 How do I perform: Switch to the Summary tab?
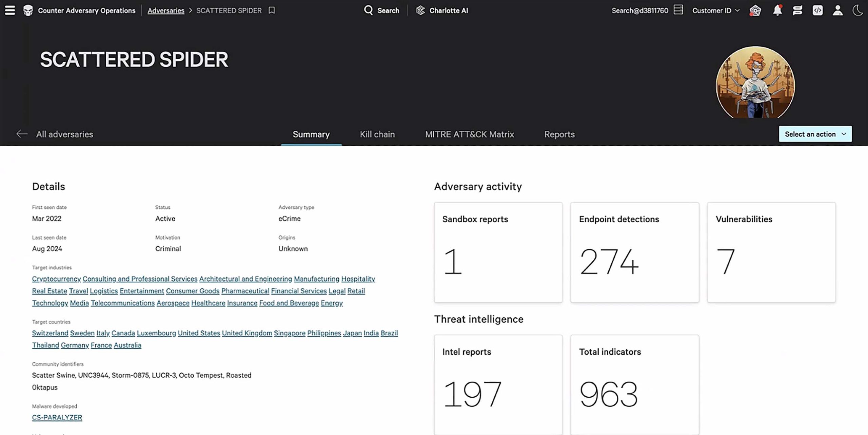click(x=311, y=134)
